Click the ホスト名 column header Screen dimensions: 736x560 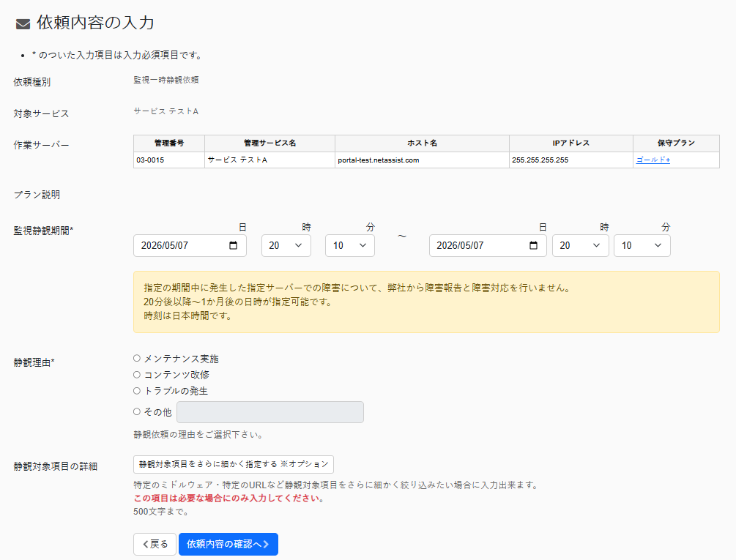pyautogui.click(x=422, y=143)
